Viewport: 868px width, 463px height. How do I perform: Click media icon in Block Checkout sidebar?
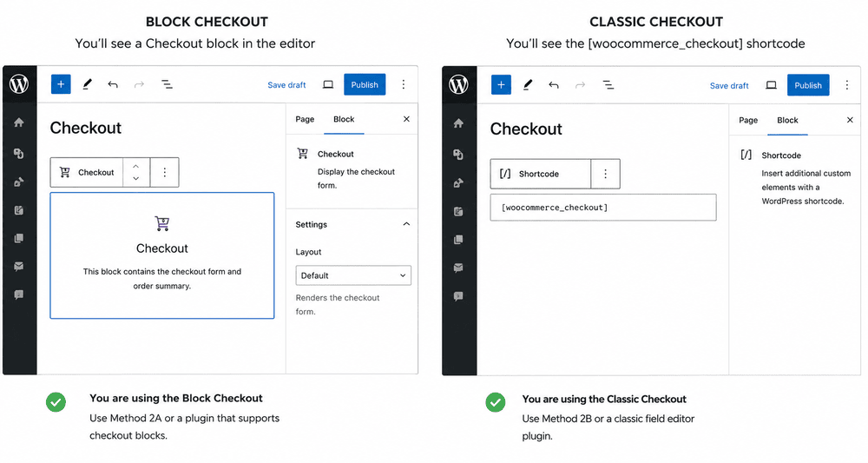click(19, 154)
